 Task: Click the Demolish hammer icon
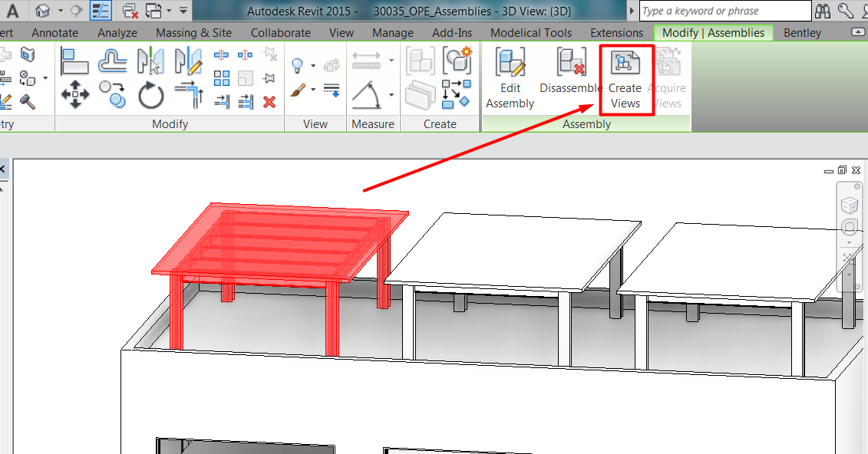point(28,102)
